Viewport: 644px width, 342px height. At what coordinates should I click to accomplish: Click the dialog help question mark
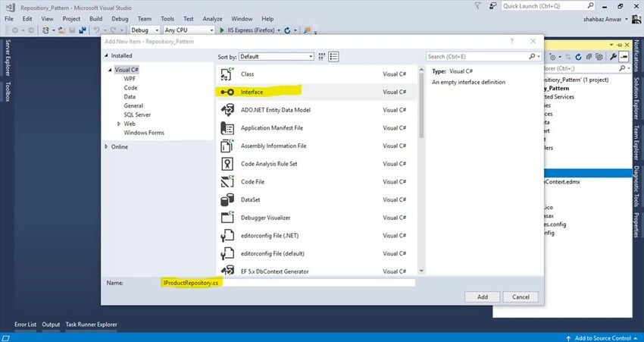tap(511, 41)
